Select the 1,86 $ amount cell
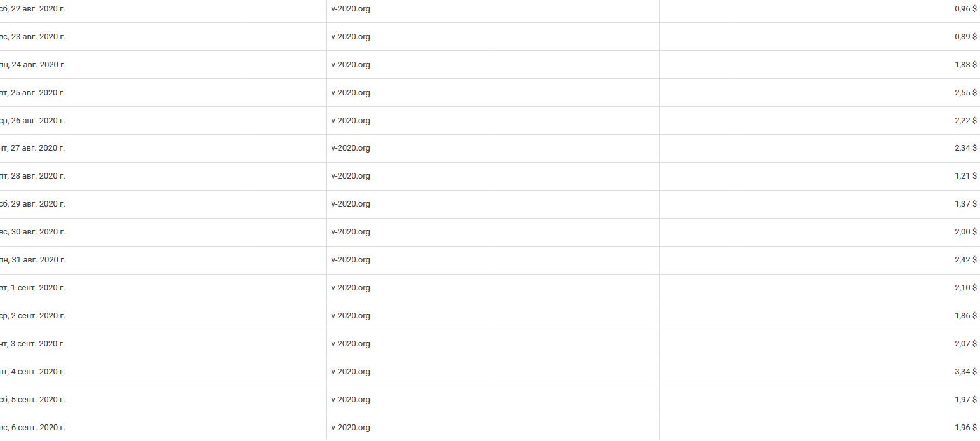Viewport: 980px width, 441px height. point(965,316)
